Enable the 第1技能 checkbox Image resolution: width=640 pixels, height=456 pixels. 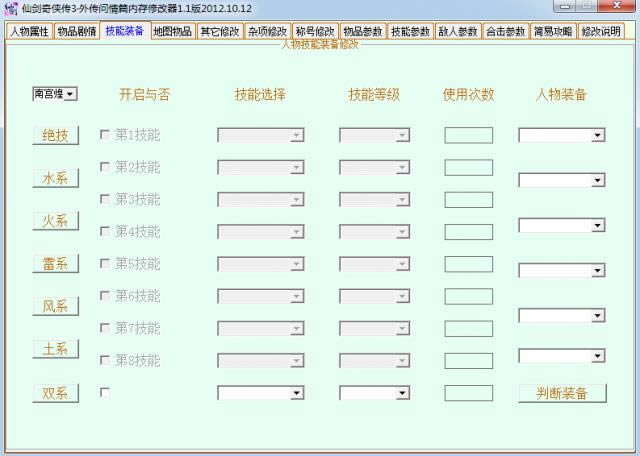105,134
